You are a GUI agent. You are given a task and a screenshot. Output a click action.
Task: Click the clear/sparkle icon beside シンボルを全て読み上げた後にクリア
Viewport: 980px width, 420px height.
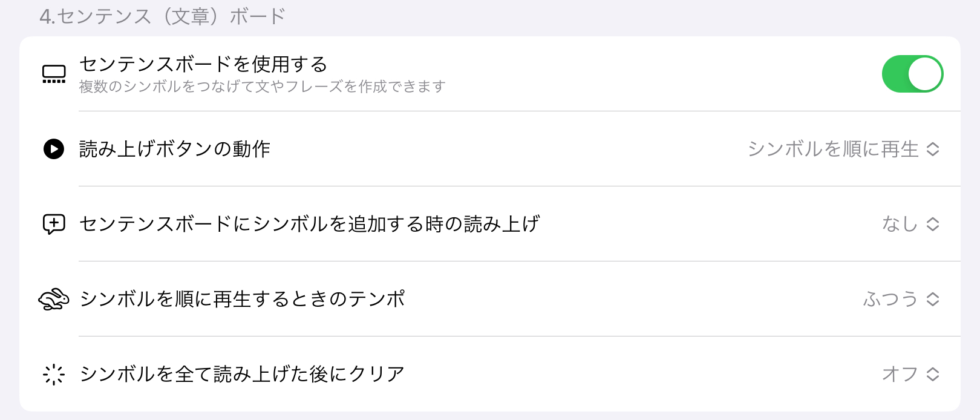pyautogui.click(x=53, y=374)
